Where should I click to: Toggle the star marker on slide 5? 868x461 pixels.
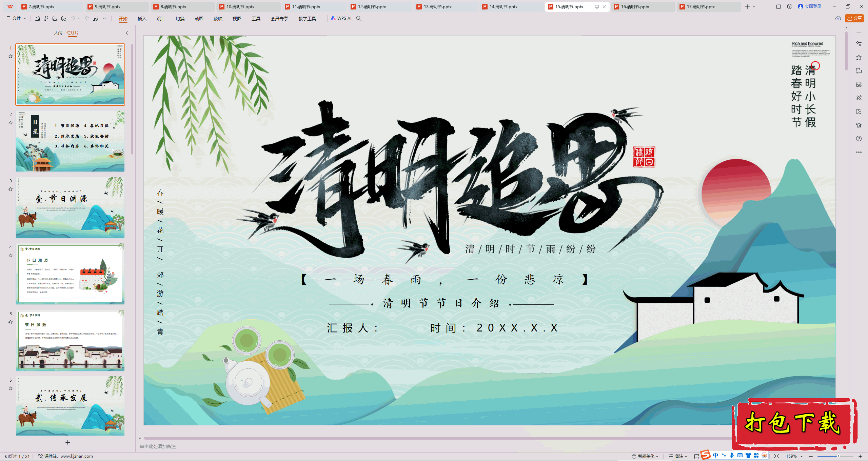tap(11, 322)
